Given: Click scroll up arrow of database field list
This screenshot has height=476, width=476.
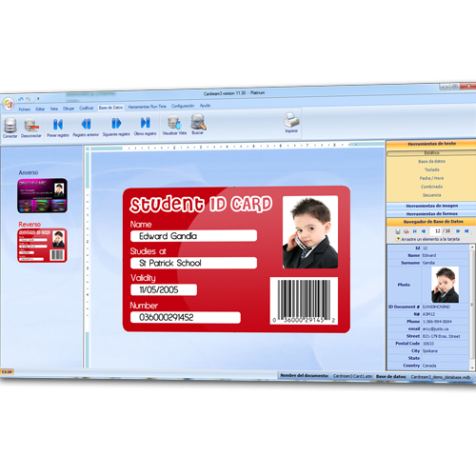Looking at the screenshot, I should 472,247.
